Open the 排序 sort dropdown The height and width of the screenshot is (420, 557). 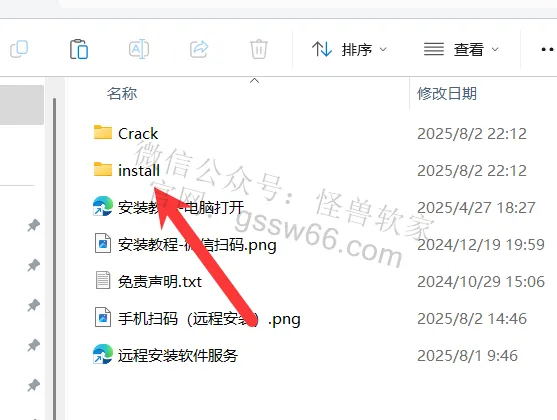coord(349,49)
